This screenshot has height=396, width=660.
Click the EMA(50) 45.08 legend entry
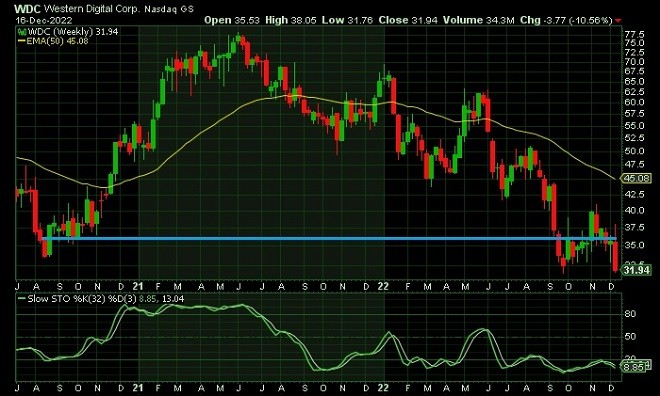coord(53,41)
